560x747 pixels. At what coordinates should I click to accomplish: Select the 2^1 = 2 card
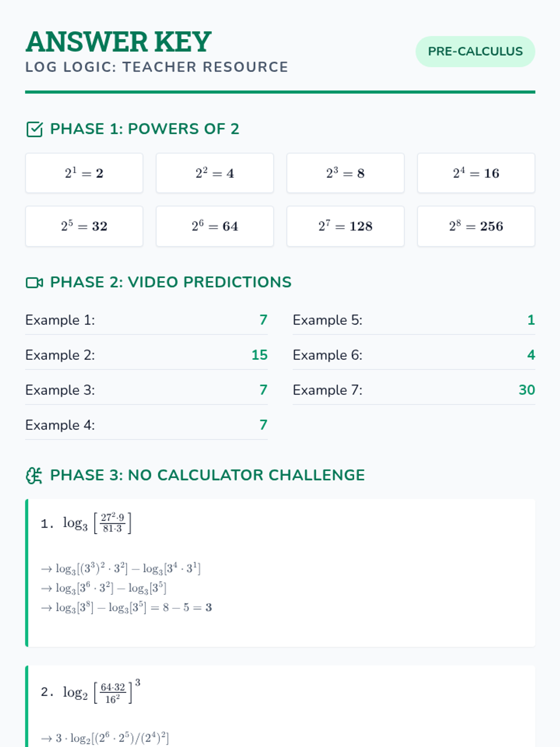coord(84,173)
